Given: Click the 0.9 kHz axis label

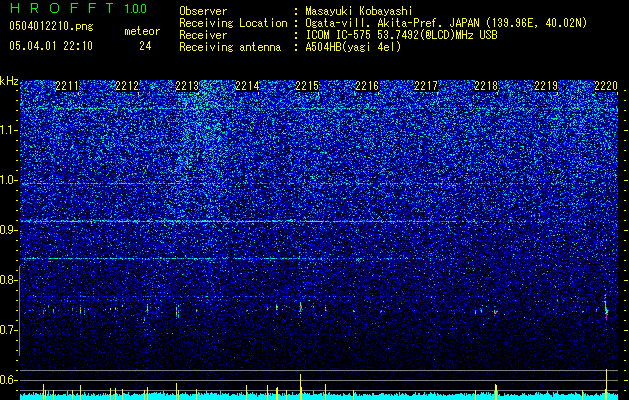Looking at the screenshot, I should [9, 230].
